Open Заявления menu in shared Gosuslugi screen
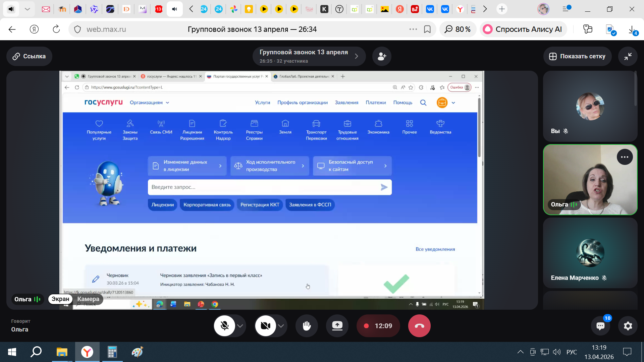Viewport: 644px width, 362px height. [346, 103]
